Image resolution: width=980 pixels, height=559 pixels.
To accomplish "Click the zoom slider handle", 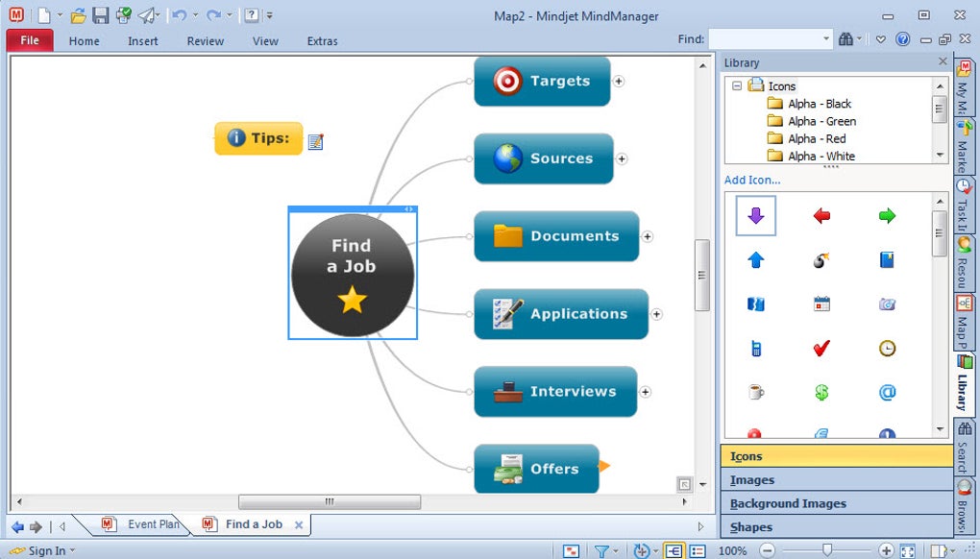I will pos(827,550).
